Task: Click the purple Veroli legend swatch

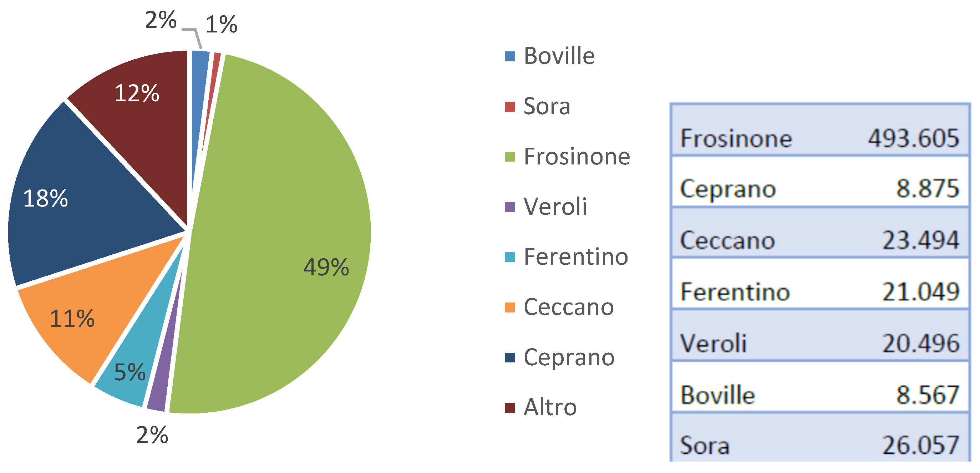Action: (509, 207)
